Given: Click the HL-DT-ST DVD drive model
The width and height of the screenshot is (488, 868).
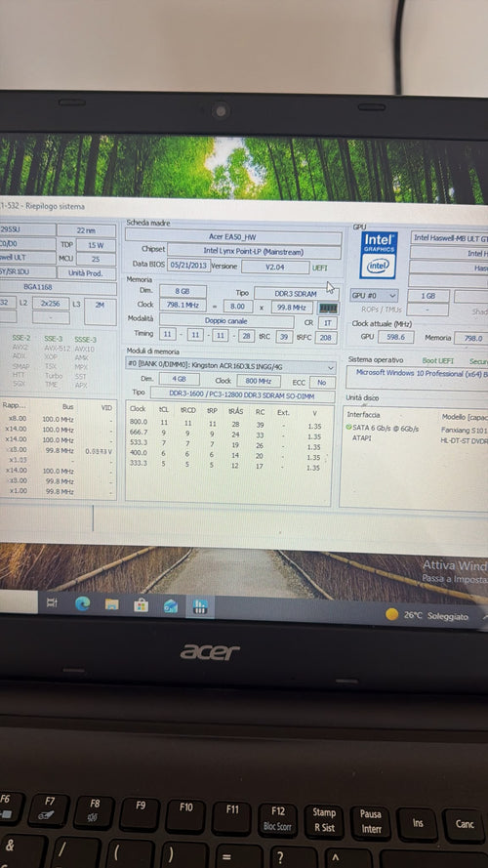Looking at the screenshot, I should 464,440.
